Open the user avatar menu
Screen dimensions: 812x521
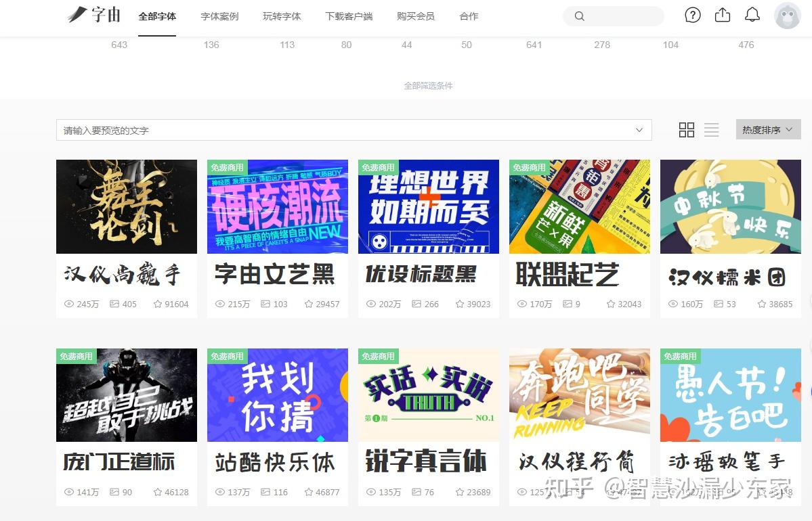(787, 16)
